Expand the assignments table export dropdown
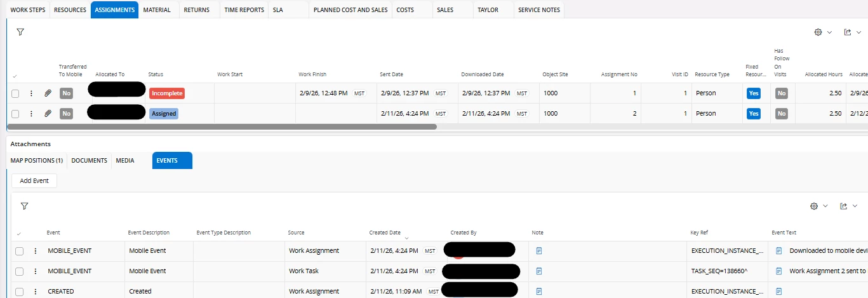 point(851,32)
